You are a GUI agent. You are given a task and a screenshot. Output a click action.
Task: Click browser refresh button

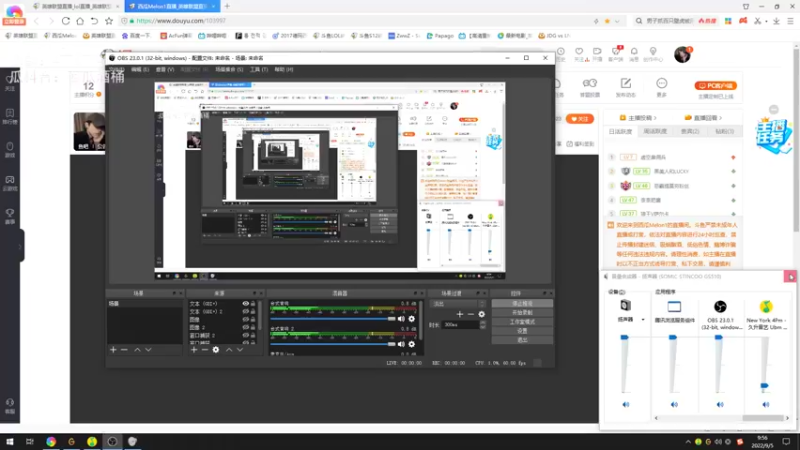[66, 21]
